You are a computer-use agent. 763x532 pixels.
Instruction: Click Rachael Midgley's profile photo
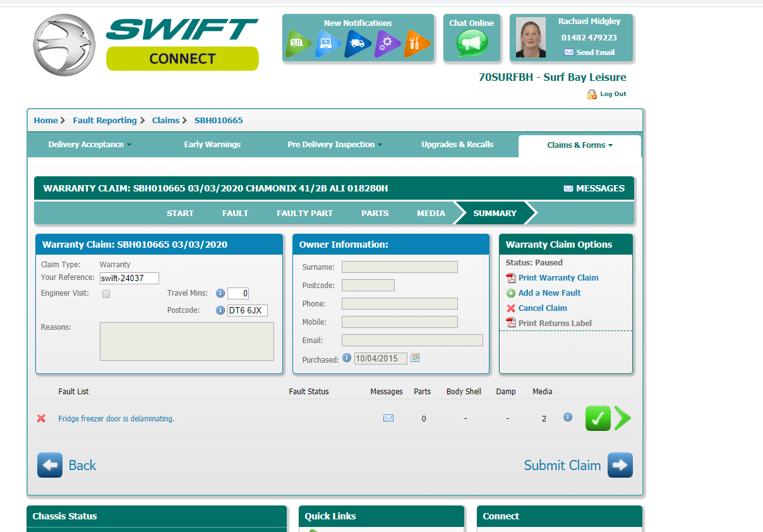pos(531,37)
